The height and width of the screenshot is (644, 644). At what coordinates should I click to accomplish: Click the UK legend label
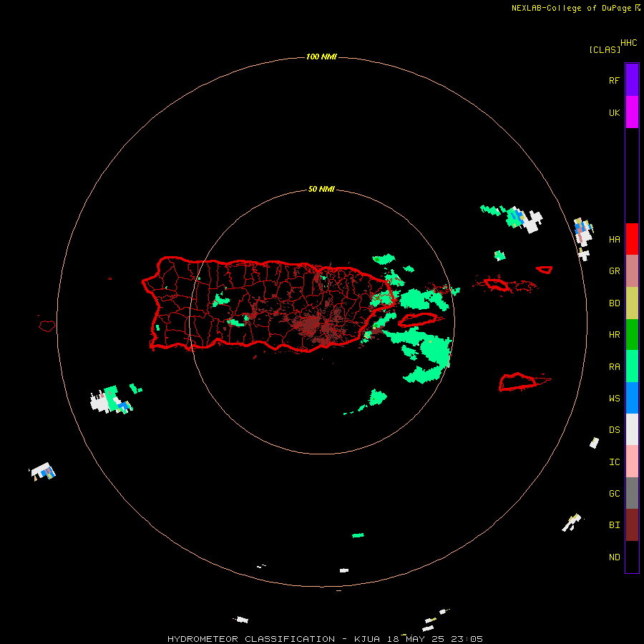614,113
